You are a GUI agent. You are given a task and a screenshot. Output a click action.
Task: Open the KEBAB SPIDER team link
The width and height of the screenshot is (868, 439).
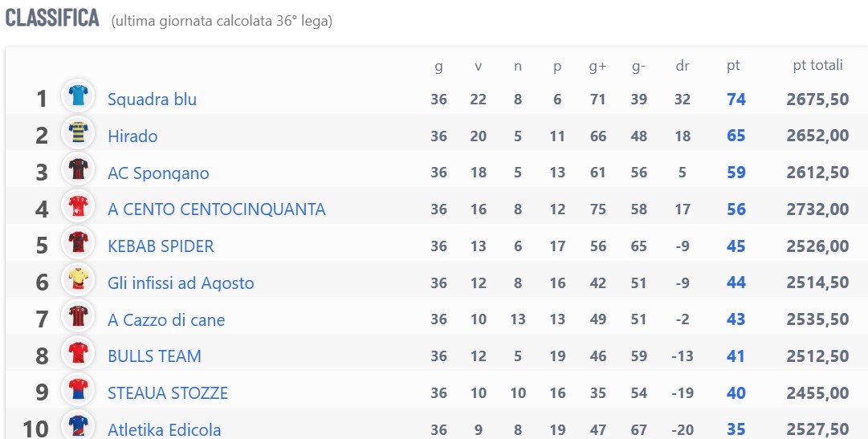point(161,246)
